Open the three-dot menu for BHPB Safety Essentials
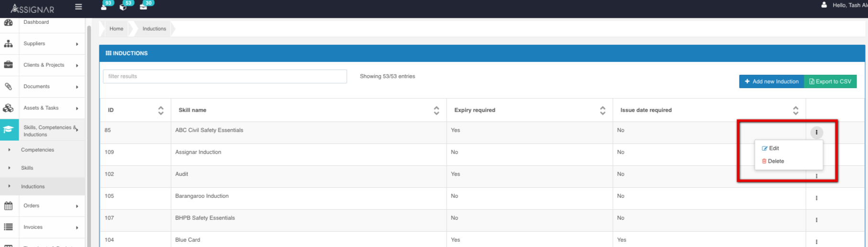Screen dimensions: 868x247 pyautogui.click(x=816, y=220)
